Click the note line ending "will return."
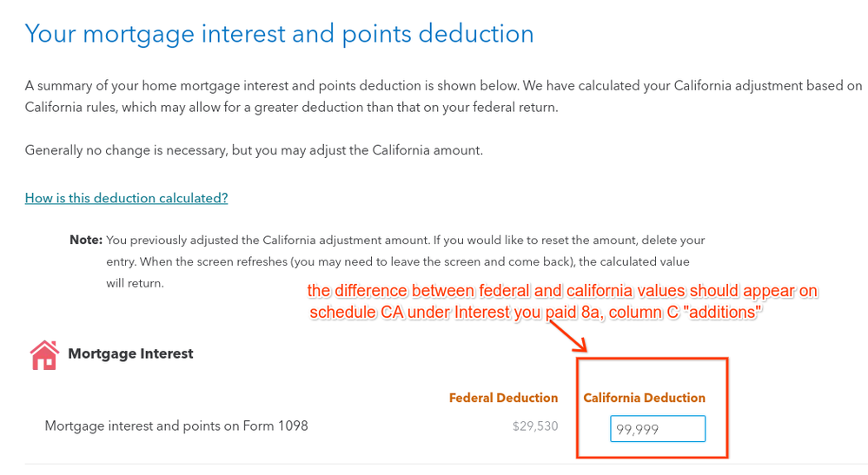The width and height of the screenshot is (868, 475). [x=135, y=283]
